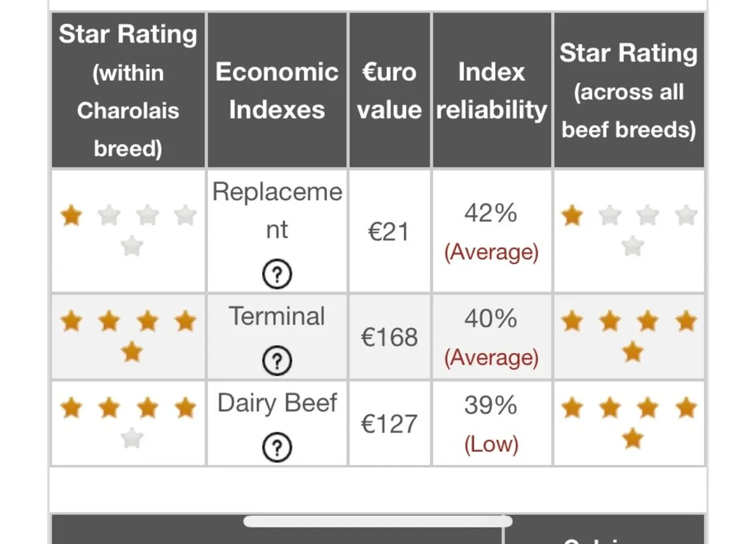Viewport: 756px width, 544px height.
Task: Open the Replacement index help icon
Action: point(277,275)
